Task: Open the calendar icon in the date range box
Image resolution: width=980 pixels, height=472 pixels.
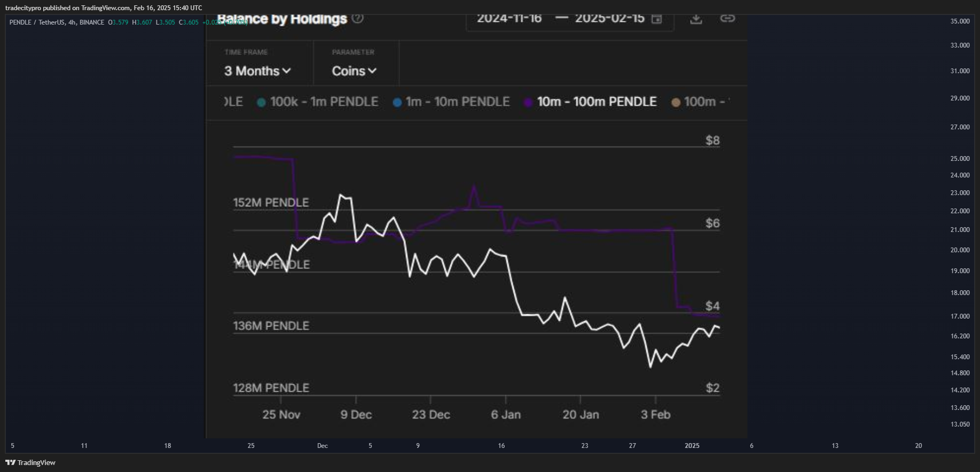Action: tap(657, 19)
